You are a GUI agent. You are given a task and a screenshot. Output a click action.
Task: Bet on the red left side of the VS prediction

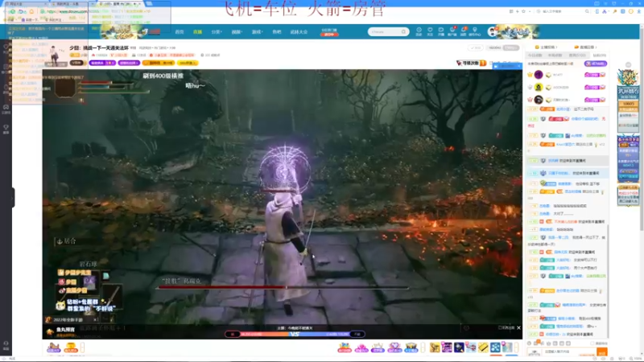[x=233, y=334]
